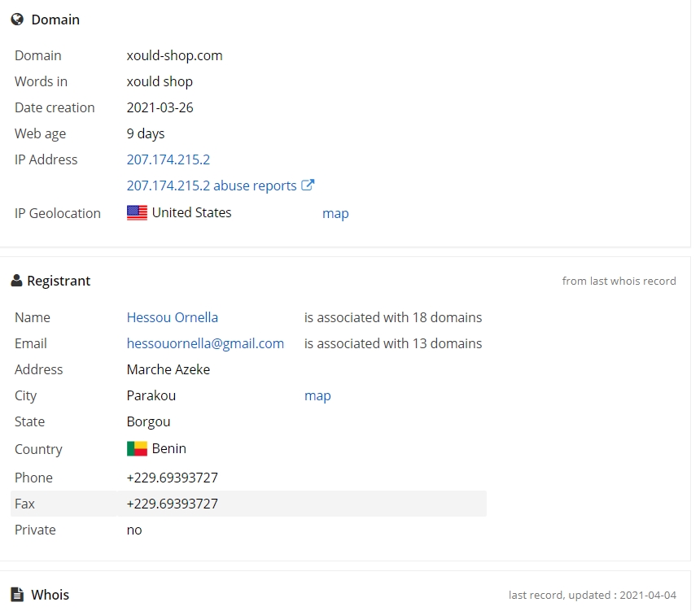Click the Fax row number +229.69393727

173,504
